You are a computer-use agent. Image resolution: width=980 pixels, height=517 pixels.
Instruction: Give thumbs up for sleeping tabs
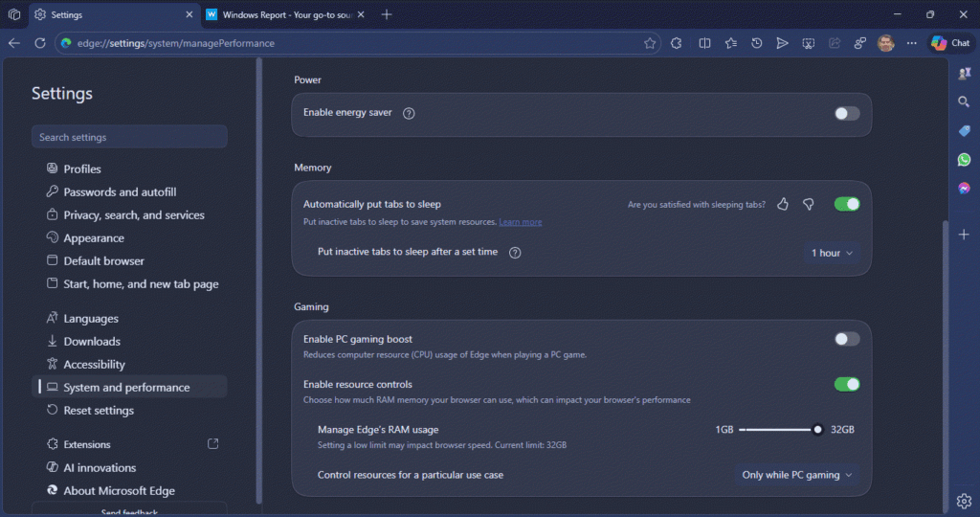click(x=783, y=205)
